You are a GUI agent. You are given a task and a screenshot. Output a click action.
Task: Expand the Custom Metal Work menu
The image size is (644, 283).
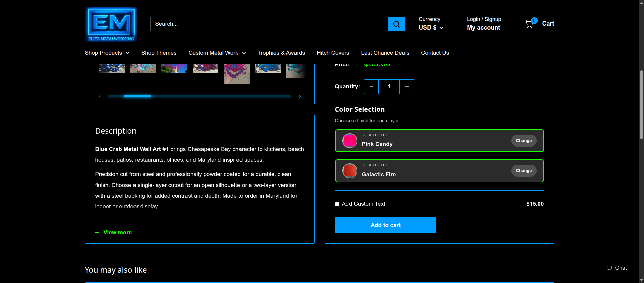tap(217, 53)
